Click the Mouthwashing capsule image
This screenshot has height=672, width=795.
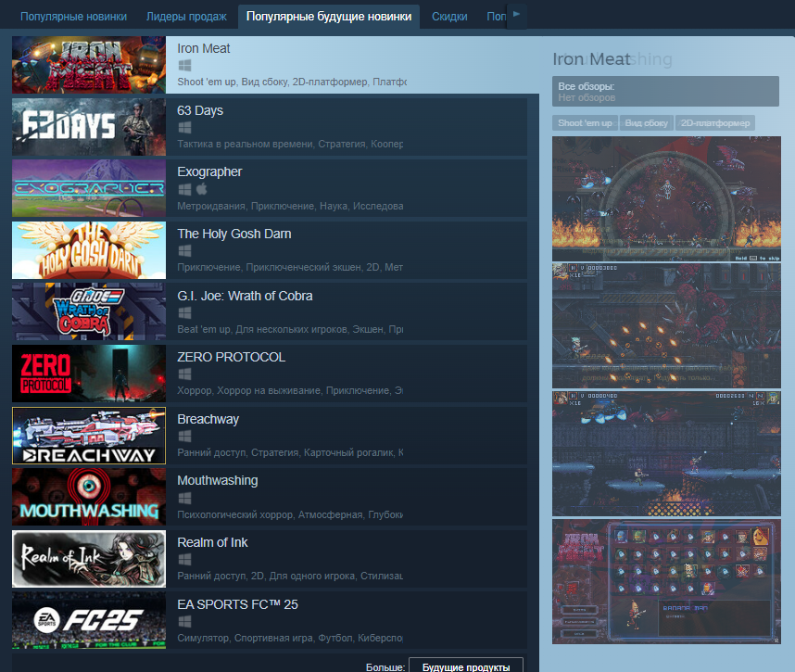point(89,497)
